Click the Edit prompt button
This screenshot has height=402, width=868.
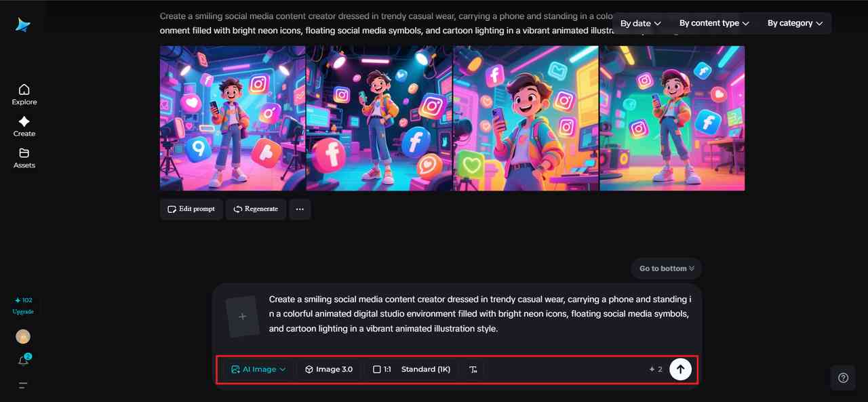click(191, 209)
